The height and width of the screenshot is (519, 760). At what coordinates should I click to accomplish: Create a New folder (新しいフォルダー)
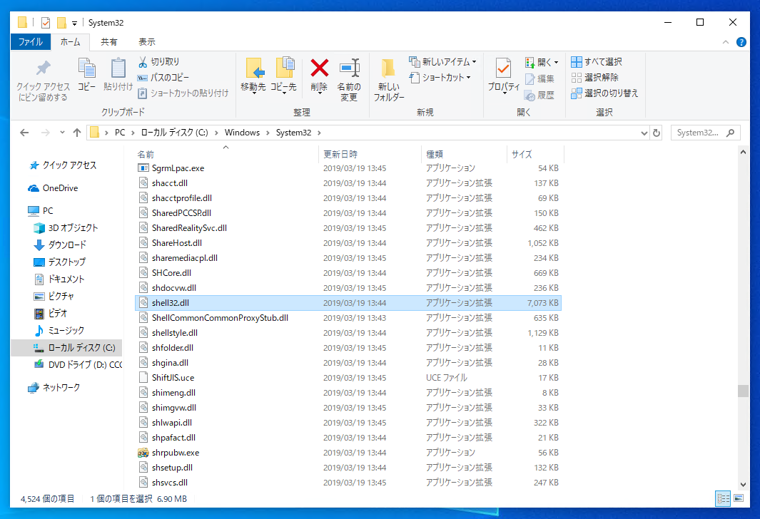389,80
